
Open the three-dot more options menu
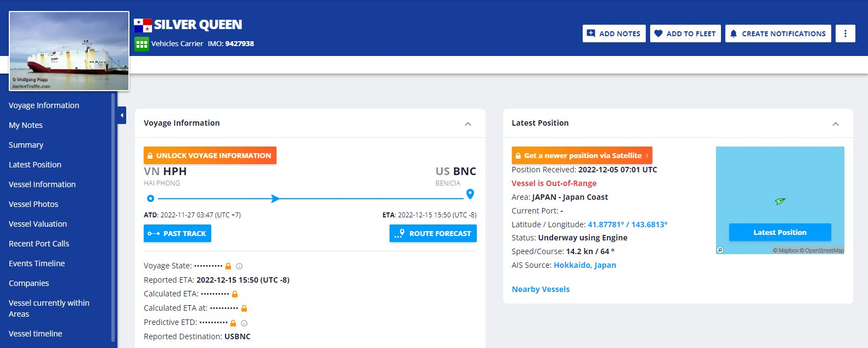[x=845, y=33]
